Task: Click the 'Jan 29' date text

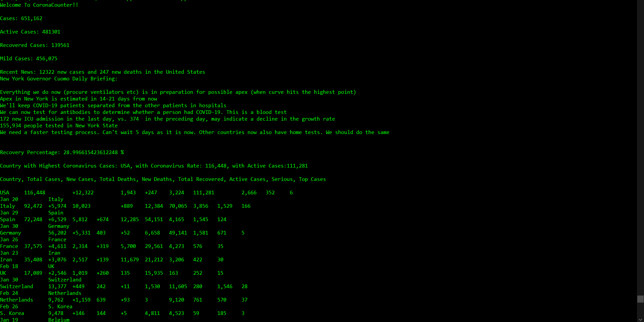Action: coord(9,213)
